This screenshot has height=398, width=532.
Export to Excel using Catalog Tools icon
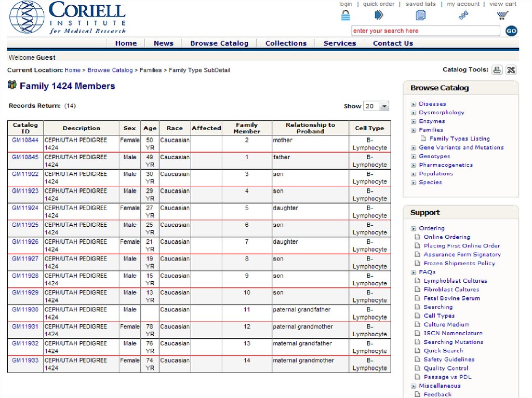point(511,70)
